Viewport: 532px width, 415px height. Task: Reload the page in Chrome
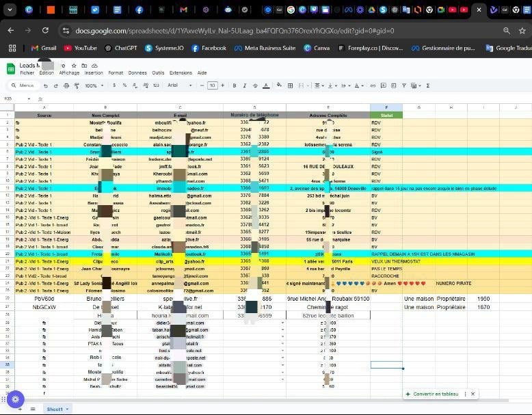point(45,31)
